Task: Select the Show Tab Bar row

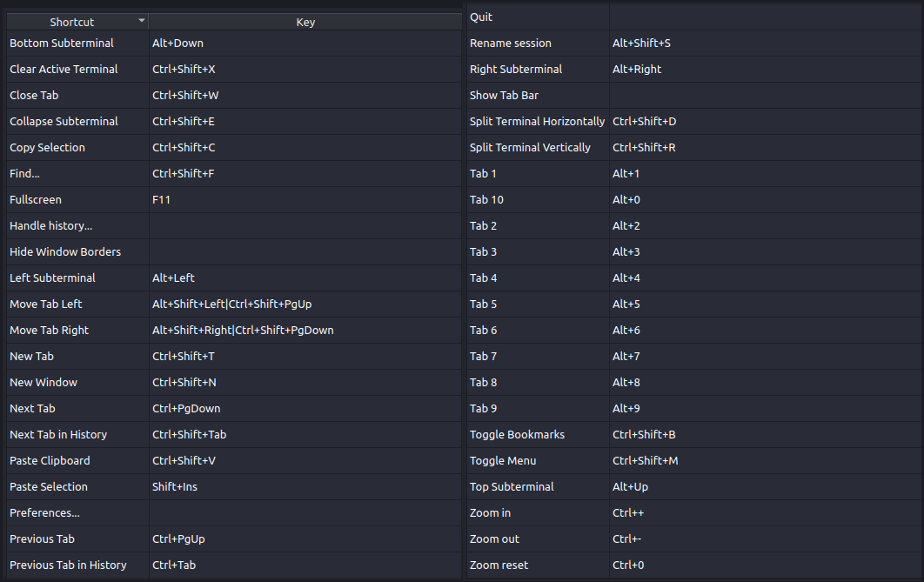Action: (693, 95)
